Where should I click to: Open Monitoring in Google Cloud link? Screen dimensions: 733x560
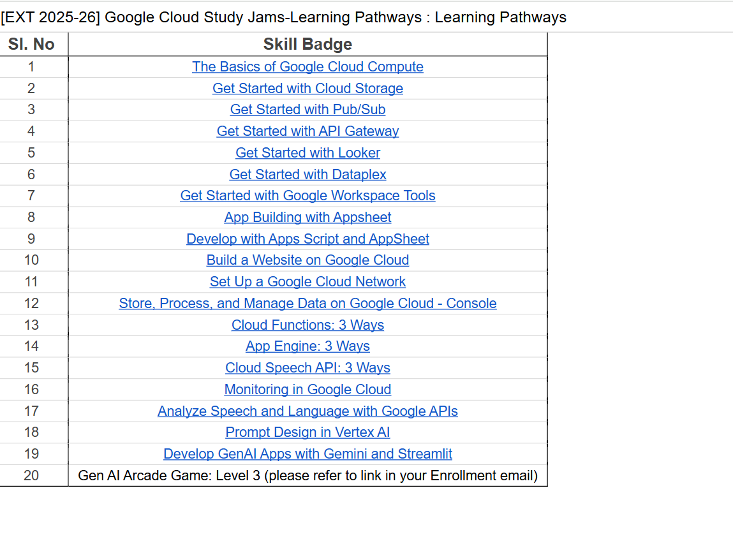click(x=308, y=389)
